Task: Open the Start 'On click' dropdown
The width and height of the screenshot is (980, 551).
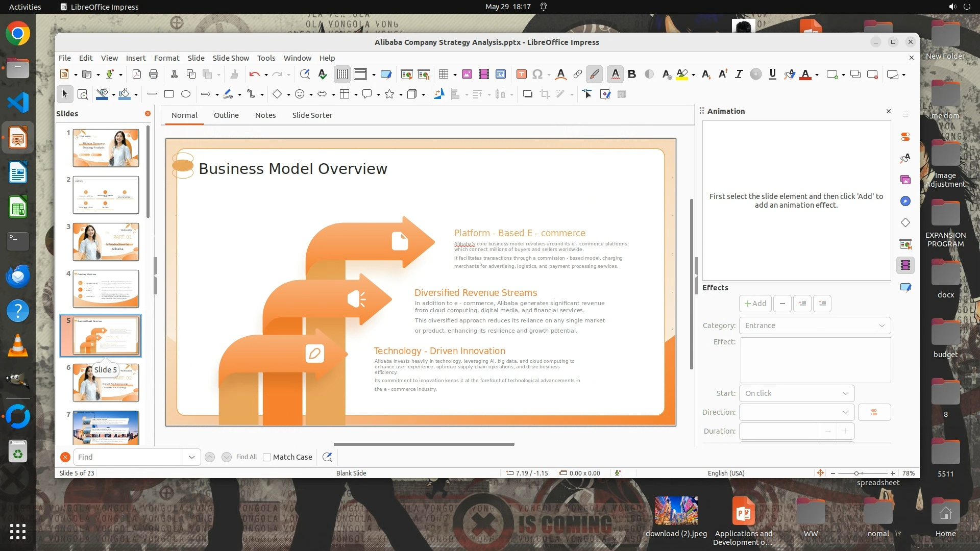Action: (x=796, y=393)
